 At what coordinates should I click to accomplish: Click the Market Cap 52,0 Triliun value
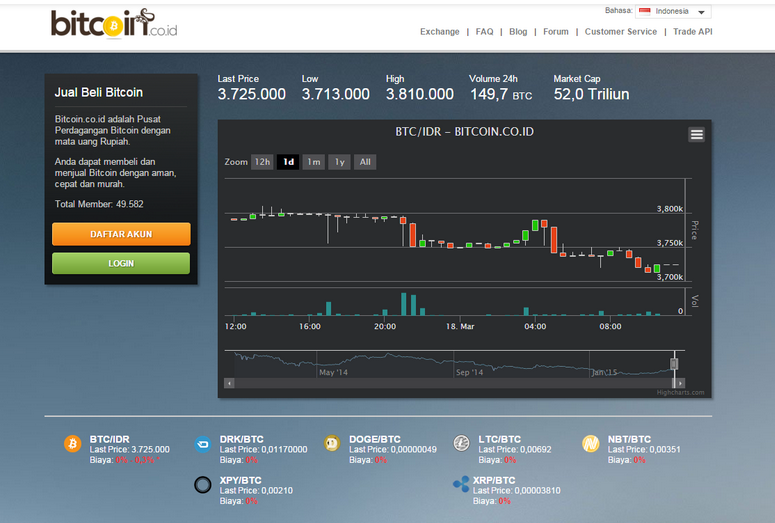pos(591,94)
